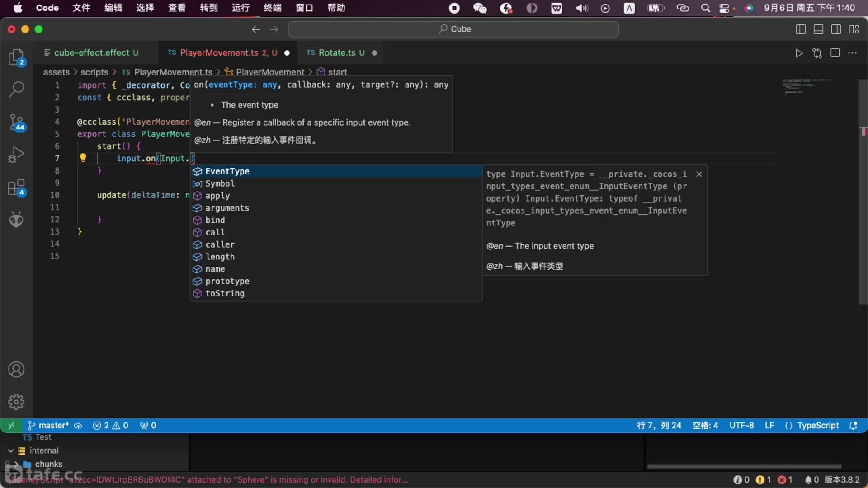Choose the length suggestion
This screenshot has height=488, width=868.
(x=336, y=257)
